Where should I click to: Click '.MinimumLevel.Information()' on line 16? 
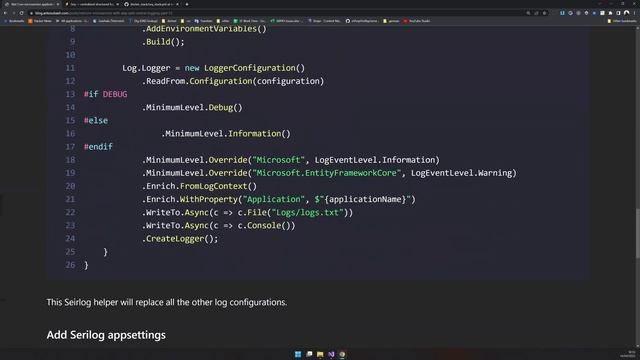point(226,134)
